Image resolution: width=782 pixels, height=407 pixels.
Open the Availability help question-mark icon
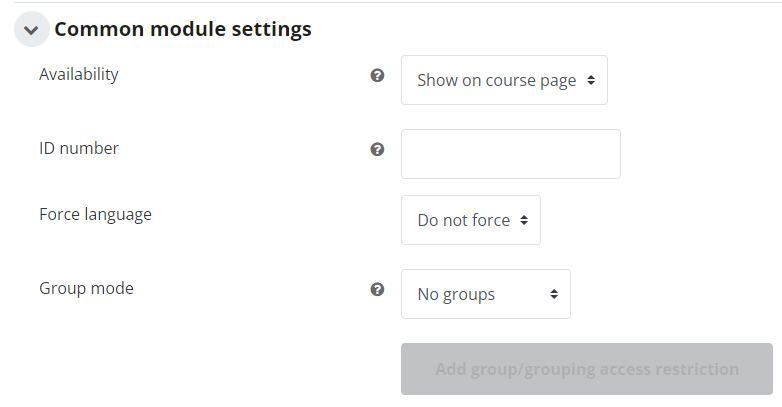tap(378, 75)
